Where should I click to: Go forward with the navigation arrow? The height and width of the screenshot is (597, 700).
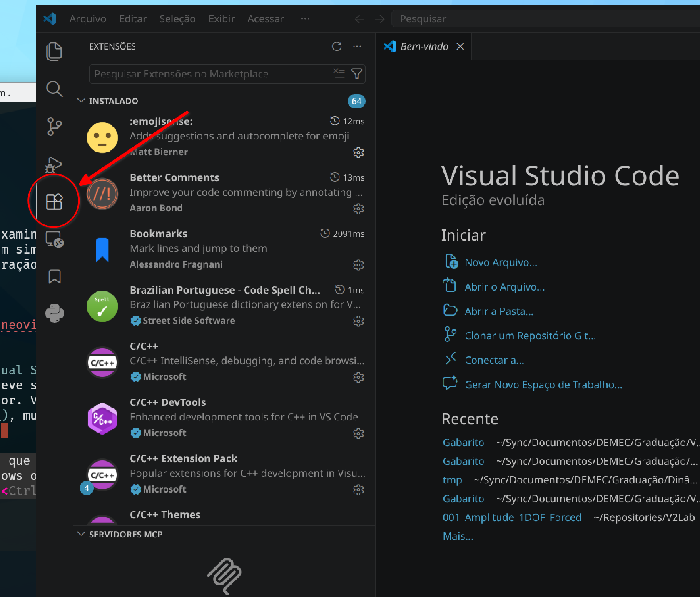click(380, 19)
